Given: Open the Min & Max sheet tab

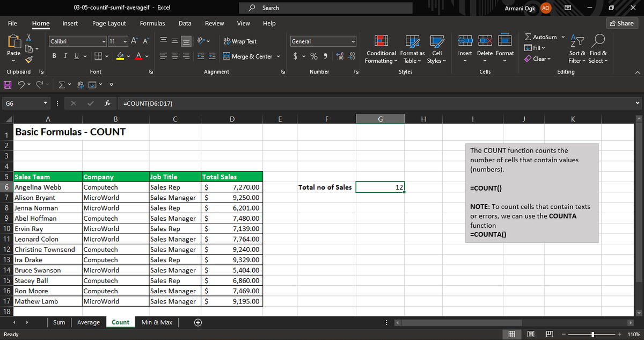Looking at the screenshot, I should [156, 322].
